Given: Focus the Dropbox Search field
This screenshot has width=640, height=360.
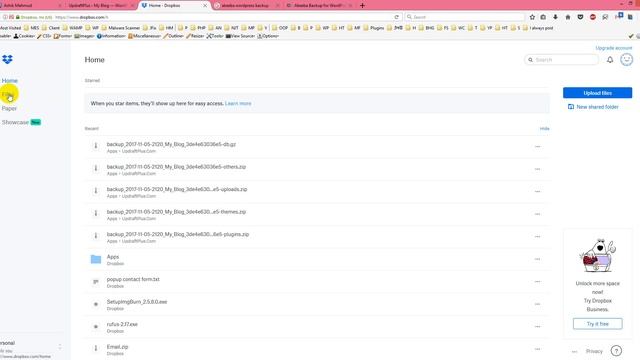Looking at the screenshot, I should [561, 60].
